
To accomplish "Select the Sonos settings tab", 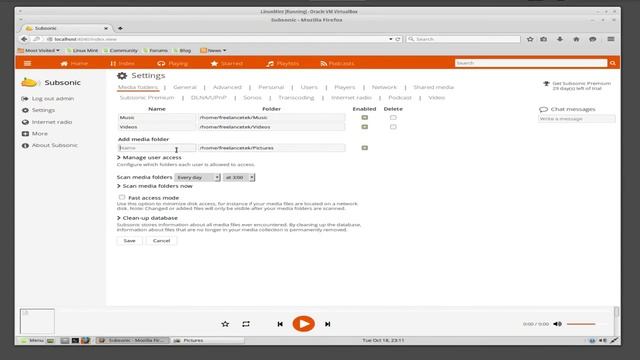I will pos(252,98).
